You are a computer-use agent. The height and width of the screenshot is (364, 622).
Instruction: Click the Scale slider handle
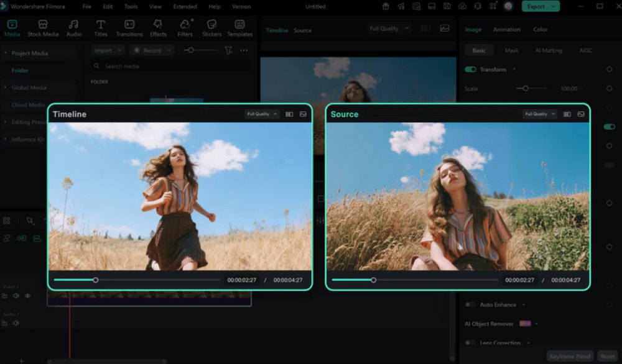526,88
